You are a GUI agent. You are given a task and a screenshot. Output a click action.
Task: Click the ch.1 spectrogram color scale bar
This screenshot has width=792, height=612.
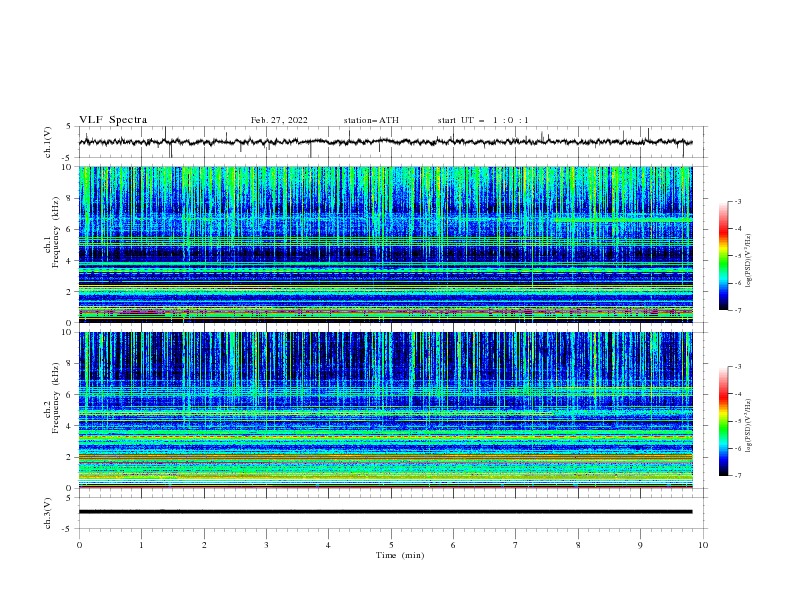(x=724, y=256)
